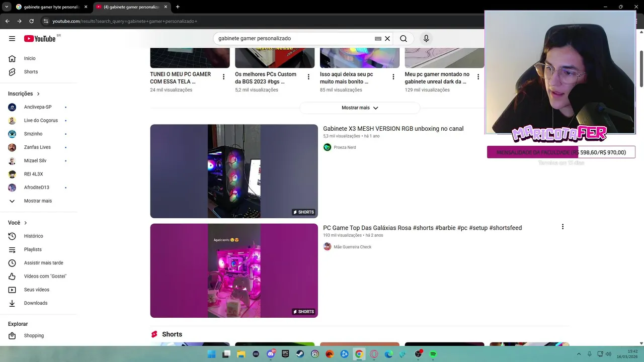Open volume control in system tray

[608, 354]
